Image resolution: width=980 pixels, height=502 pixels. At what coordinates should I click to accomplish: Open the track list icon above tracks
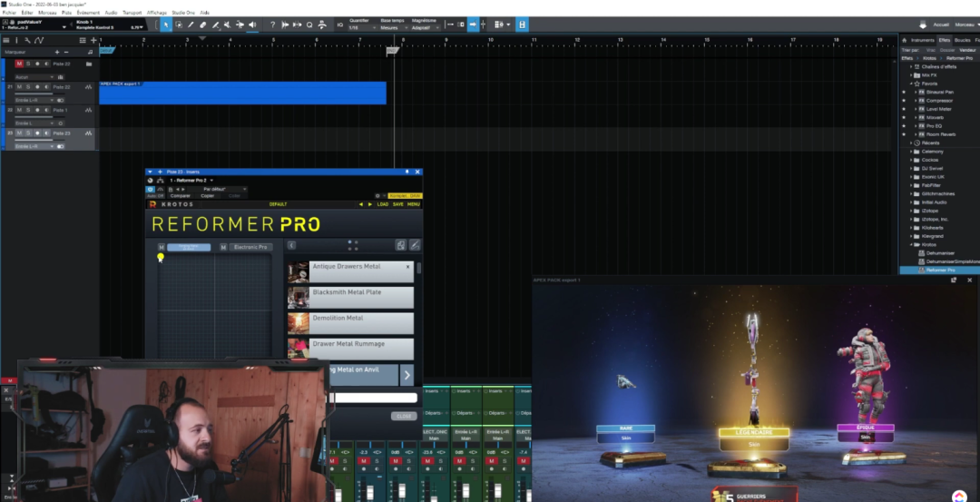pos(7,40)
